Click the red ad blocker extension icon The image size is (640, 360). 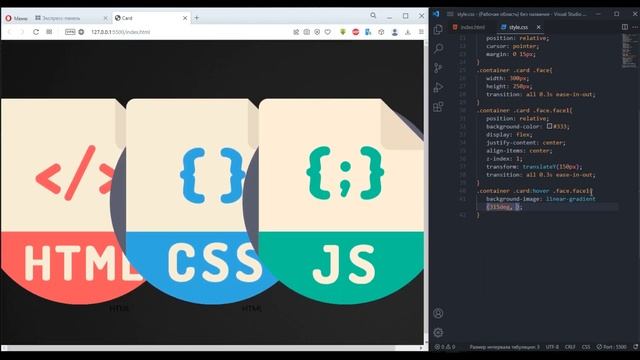click(x=356, y=32)
